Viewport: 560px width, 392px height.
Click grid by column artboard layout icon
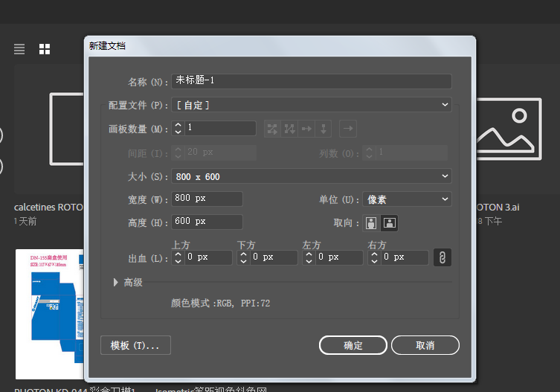[x=290, y=129]
